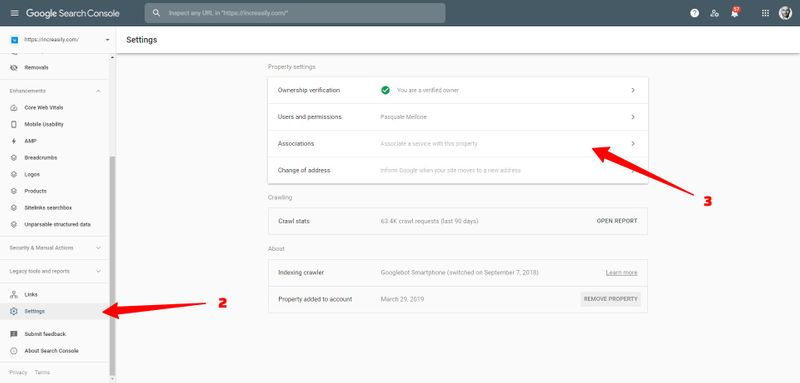Open the notifications bell icon
Image resolution: width=800 pixels, height=383 pixels.
(x=735, y=13)
